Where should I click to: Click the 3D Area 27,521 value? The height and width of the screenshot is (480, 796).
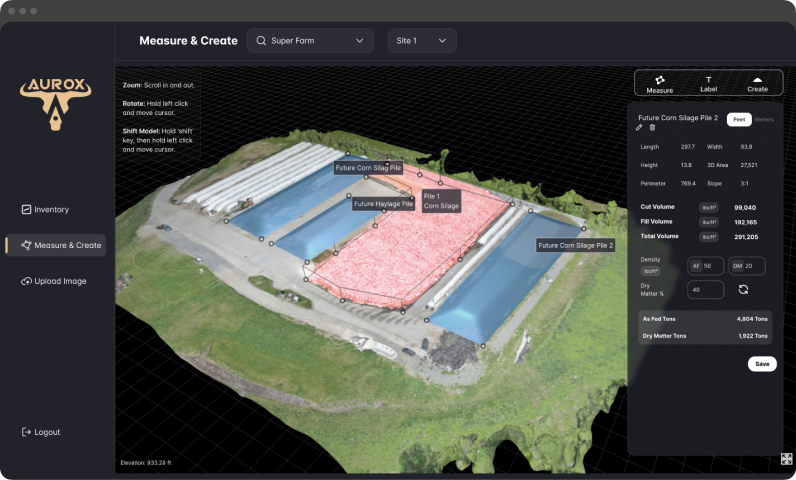tap(749, 165)
